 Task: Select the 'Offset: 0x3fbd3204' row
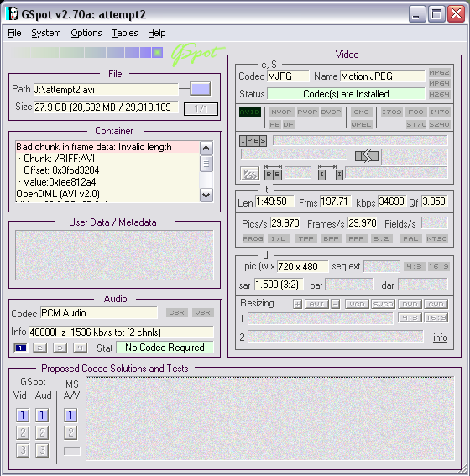point(107,170)
